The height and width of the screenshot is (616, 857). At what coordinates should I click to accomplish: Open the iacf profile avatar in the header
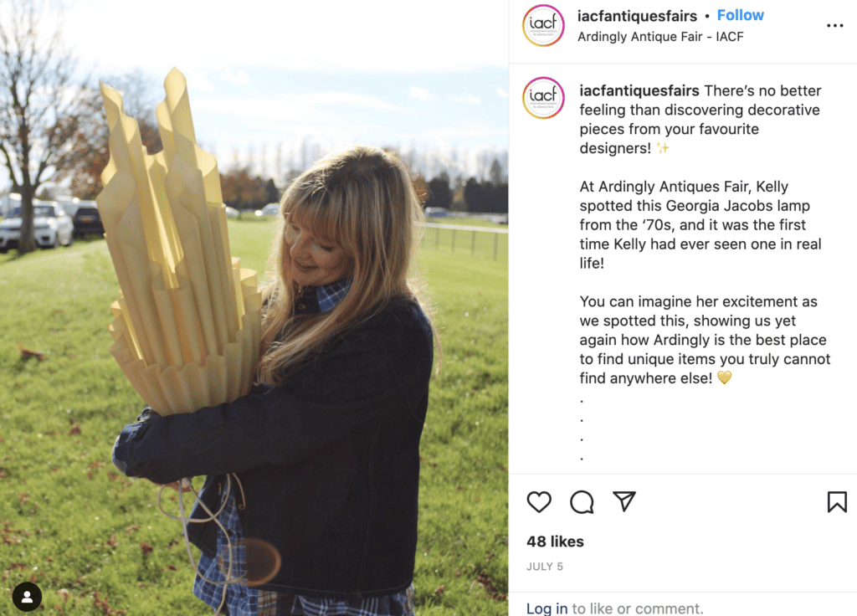click(543, 25)
